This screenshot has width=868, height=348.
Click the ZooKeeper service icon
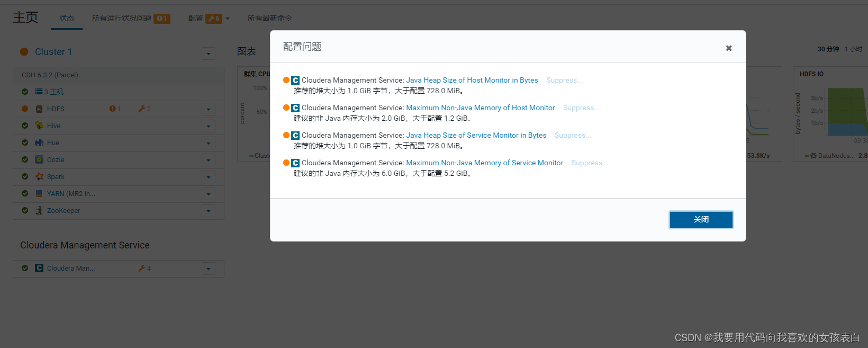point(39,210)
